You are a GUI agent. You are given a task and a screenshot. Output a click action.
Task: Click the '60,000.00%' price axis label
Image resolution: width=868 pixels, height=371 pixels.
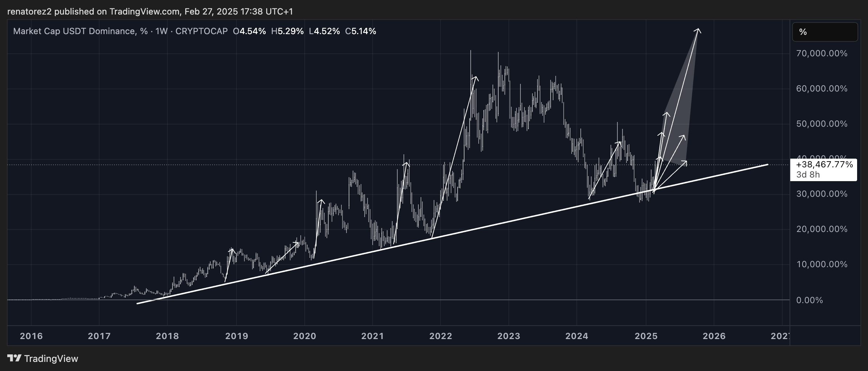(822, 89)
